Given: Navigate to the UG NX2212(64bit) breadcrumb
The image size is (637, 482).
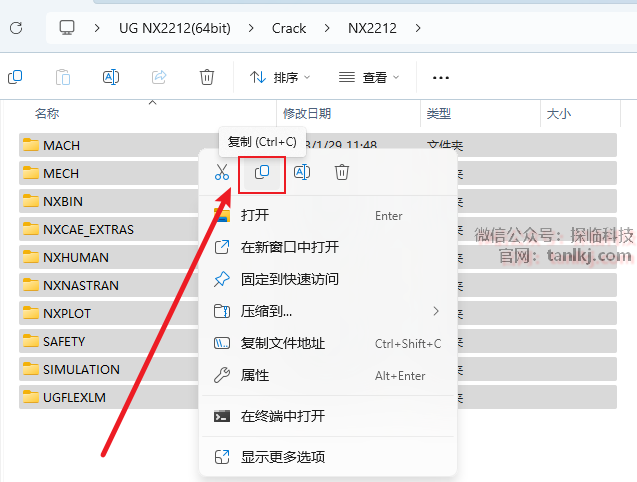Looking at the screenshot, I should (175, 28).
